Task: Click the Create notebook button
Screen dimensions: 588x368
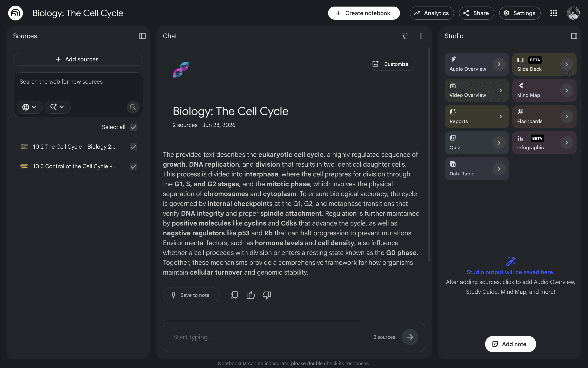Action: [x=364, y=13]
